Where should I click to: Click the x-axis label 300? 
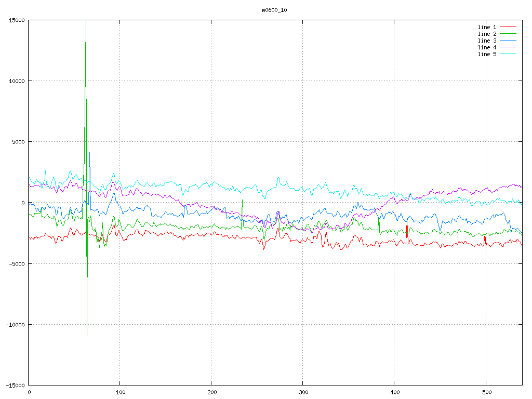303,393
